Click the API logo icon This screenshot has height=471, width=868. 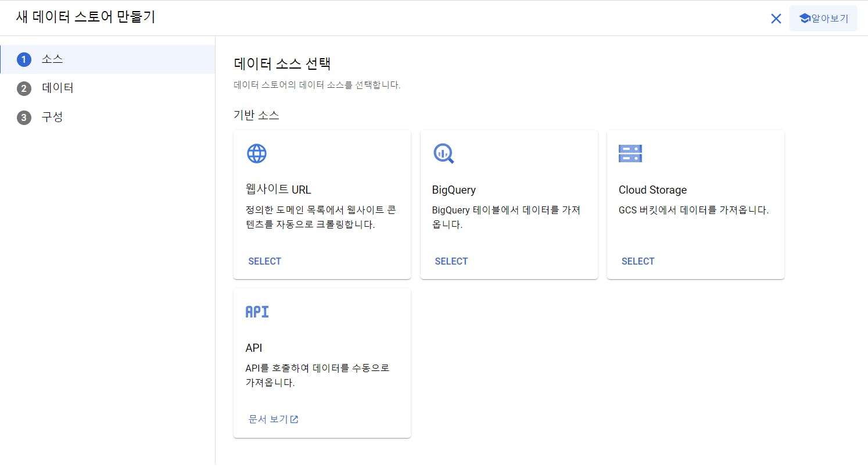pyautogui.click(x=257, y=312)
